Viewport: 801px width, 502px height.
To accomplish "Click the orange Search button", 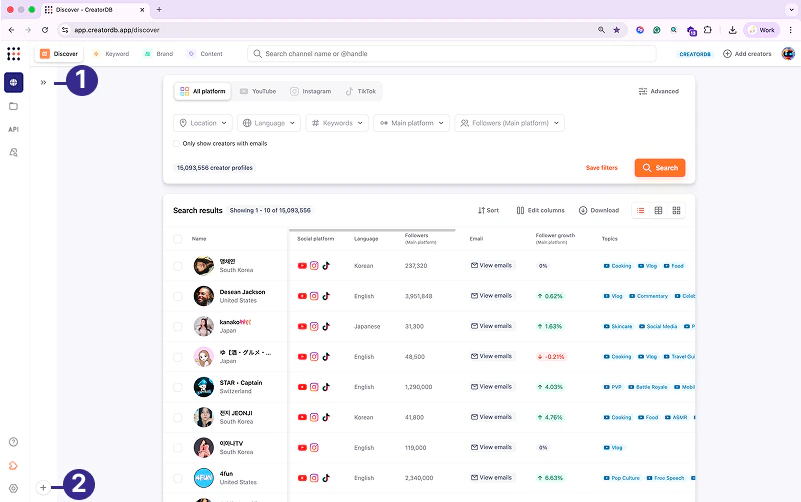I will coord(660,168).
